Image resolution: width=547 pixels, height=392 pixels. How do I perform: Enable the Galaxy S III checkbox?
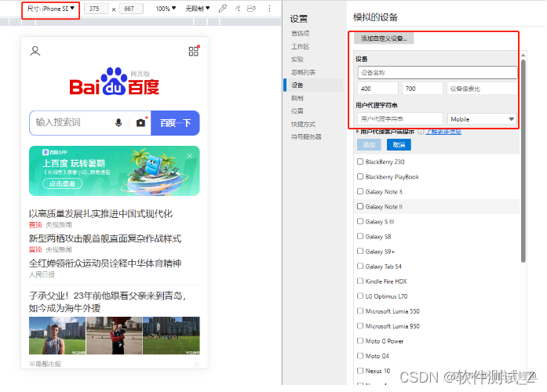pos(360,221)
